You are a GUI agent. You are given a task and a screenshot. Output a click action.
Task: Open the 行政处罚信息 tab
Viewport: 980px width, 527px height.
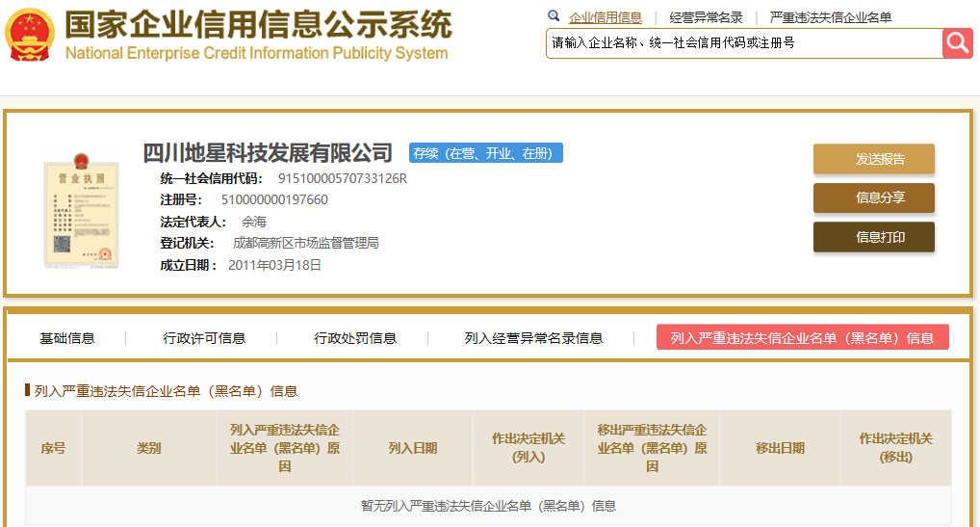click(355, 338)
